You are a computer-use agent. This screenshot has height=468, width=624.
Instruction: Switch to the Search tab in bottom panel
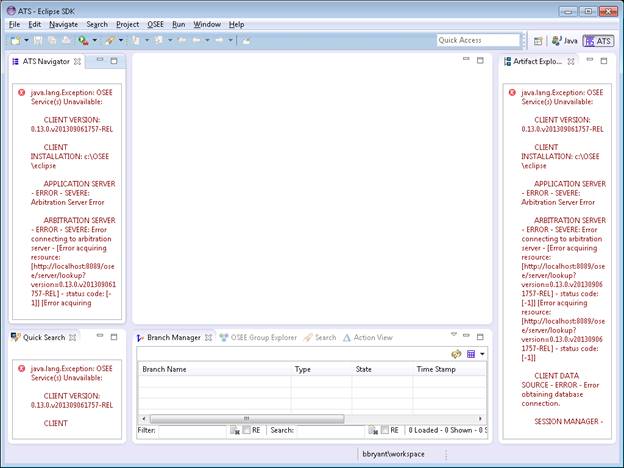tap(320, 337)
